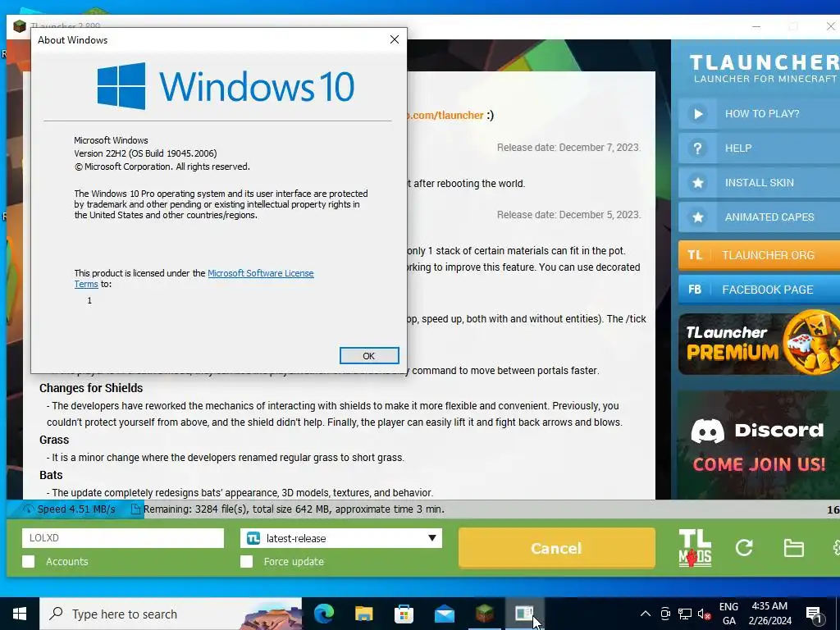
Task: Open the HOW TO PLAY? sidebar item
Action: tap(759, 113)
